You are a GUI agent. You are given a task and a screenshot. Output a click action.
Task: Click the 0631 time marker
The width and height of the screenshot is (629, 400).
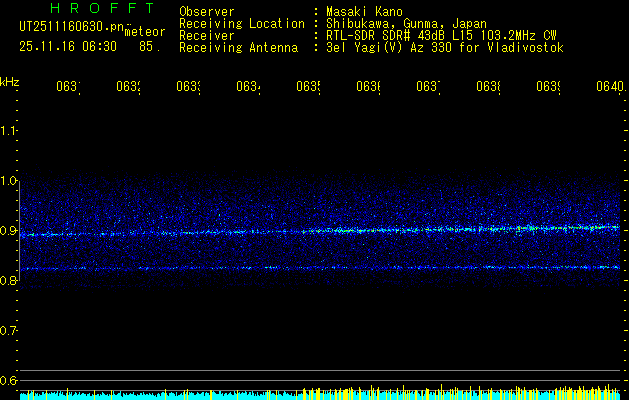pos(68,86)
